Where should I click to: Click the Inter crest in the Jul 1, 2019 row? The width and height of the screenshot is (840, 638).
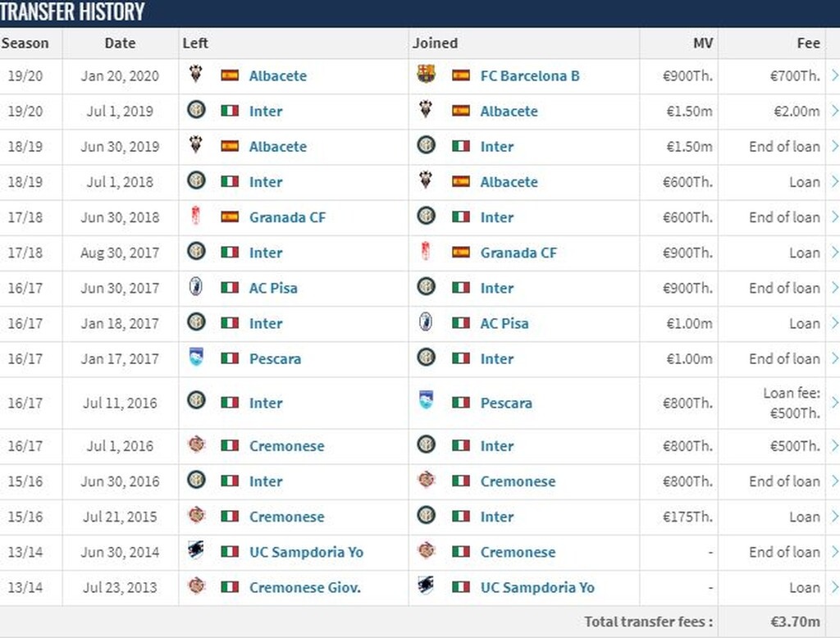tap(195, 110)
